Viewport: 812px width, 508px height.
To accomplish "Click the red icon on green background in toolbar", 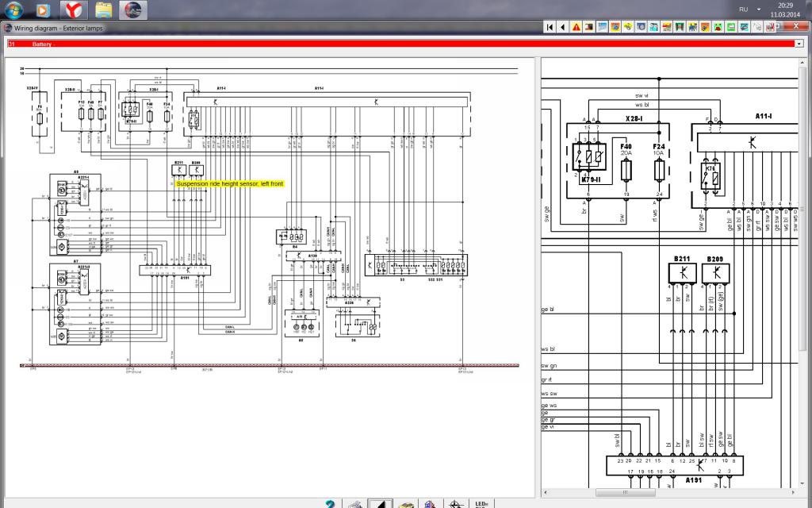I will coord(718,27).
